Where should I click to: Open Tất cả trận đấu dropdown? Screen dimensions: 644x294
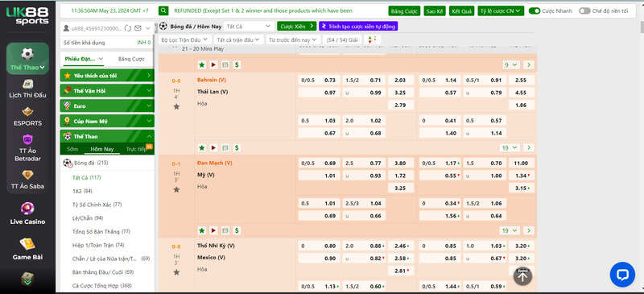pos(238,40)
